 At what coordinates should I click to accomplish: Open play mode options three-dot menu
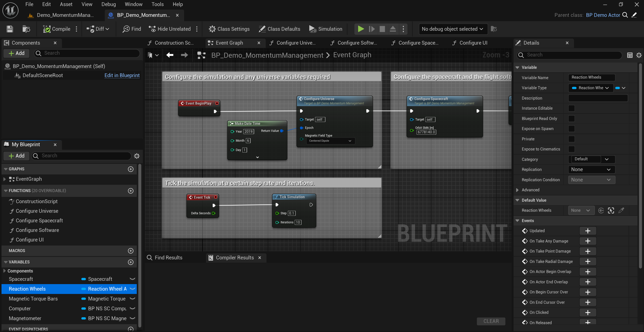pos(403,29)
